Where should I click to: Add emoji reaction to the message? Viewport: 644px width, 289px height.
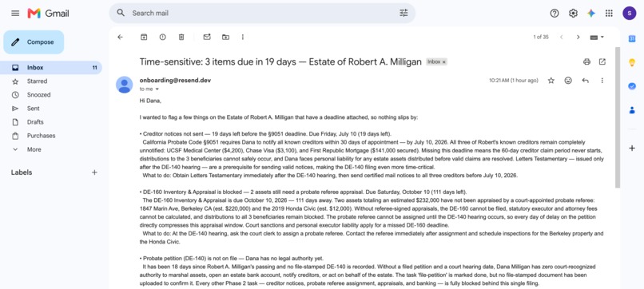[x=568, y=81]
